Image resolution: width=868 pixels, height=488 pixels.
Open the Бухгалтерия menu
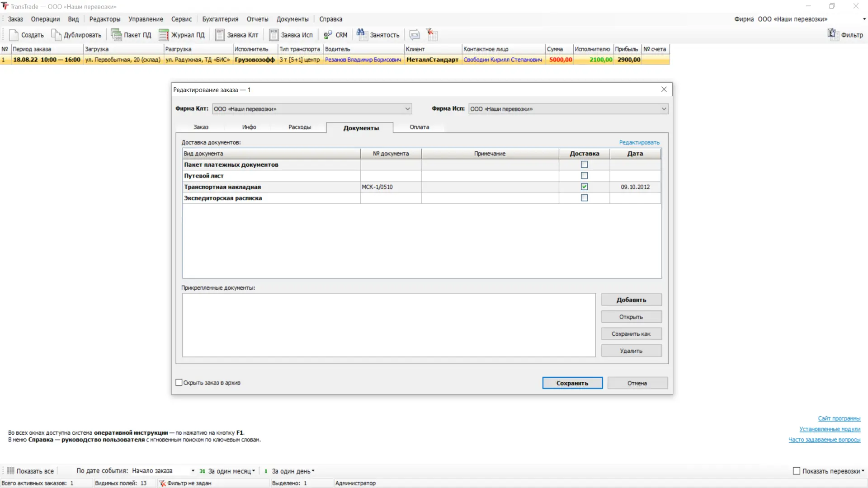[x=220, y=19]
